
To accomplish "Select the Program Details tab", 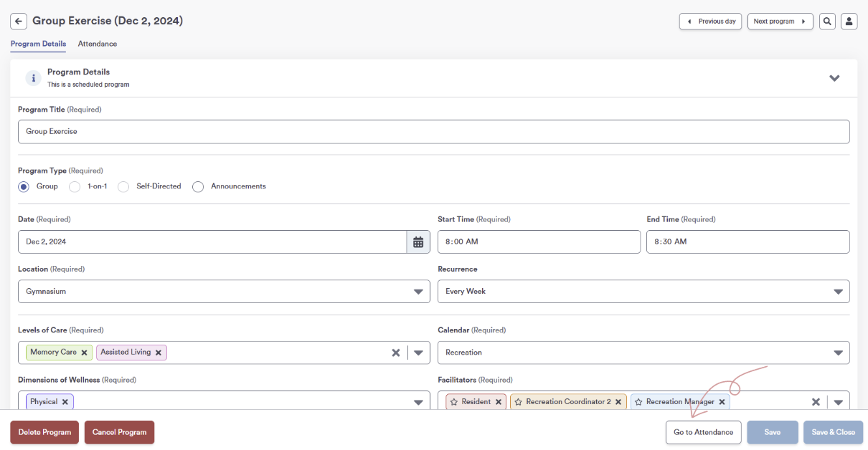I will (x=38, y=44).
